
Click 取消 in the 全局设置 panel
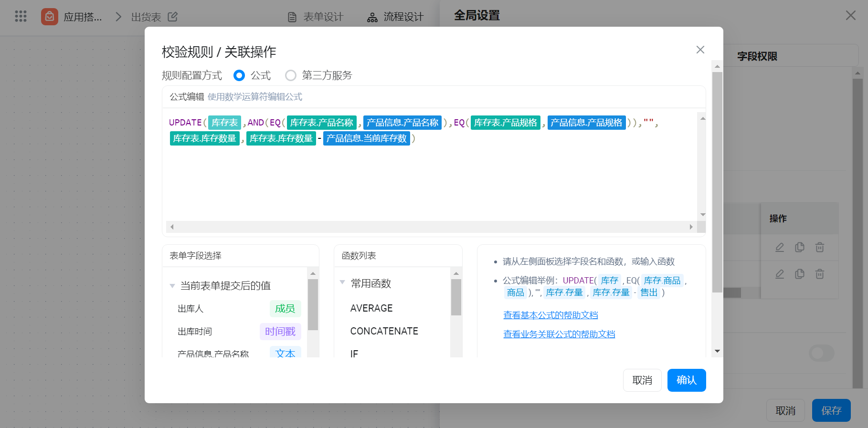[785, 410]
